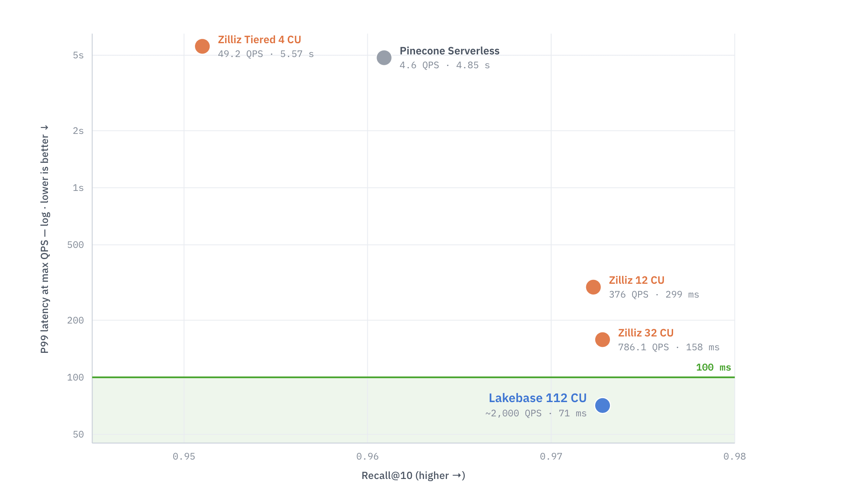Click the P99 latency y-axis title
Screen dimensions: 868x501
(x=45, y=239)
